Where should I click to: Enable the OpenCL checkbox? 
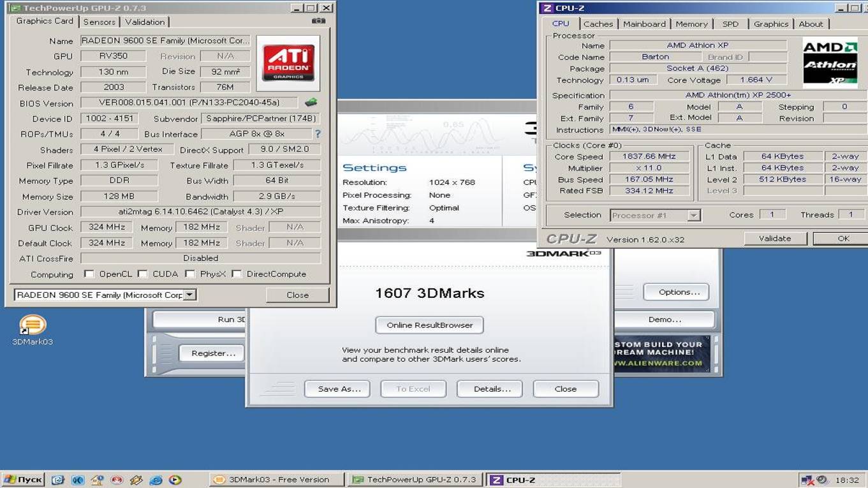point(89,274)
